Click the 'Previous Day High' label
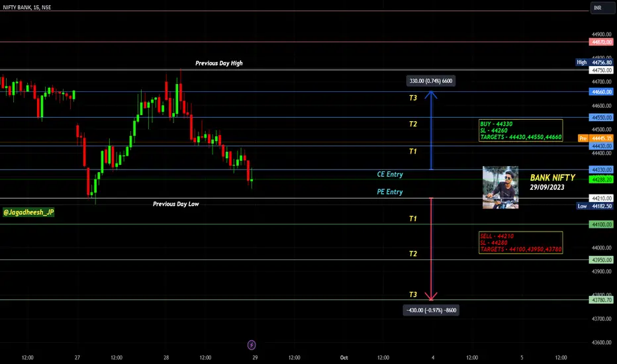The image size is (617, 364). point(218,63)
